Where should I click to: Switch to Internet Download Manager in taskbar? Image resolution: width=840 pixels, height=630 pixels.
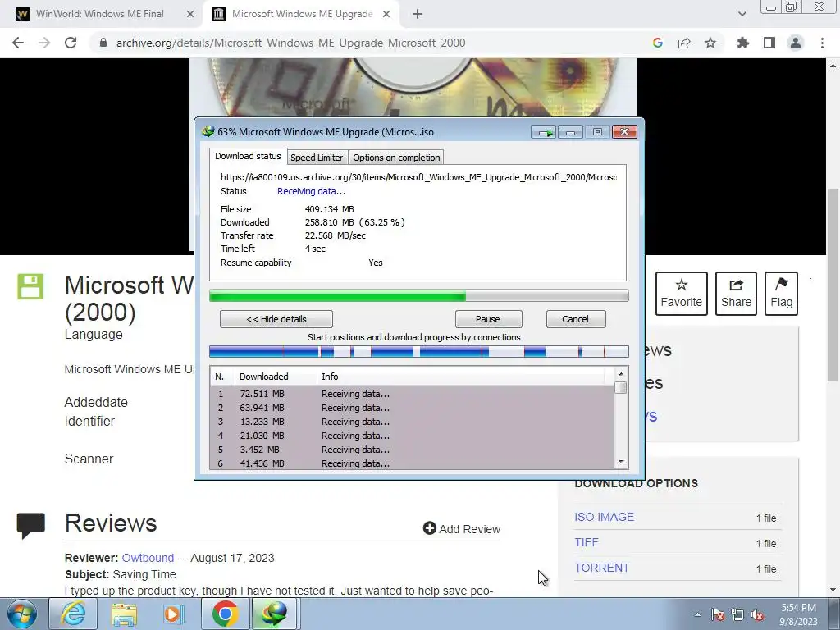pyautogui.click(x=274, y=614)
